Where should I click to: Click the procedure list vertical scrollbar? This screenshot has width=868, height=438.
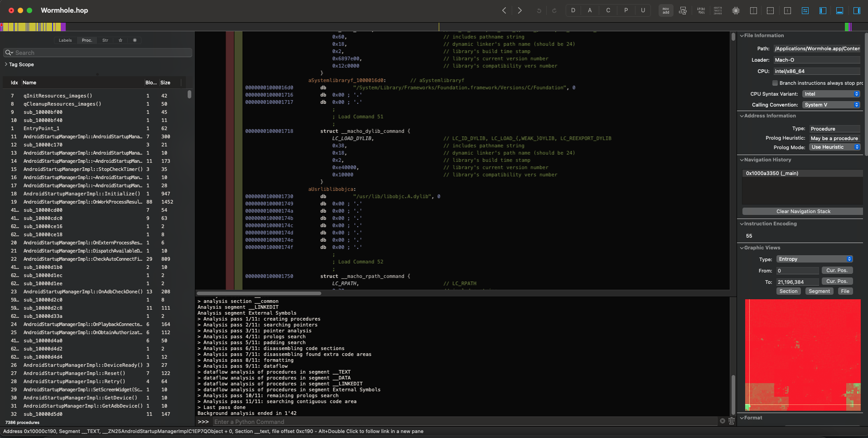(189, 94)
